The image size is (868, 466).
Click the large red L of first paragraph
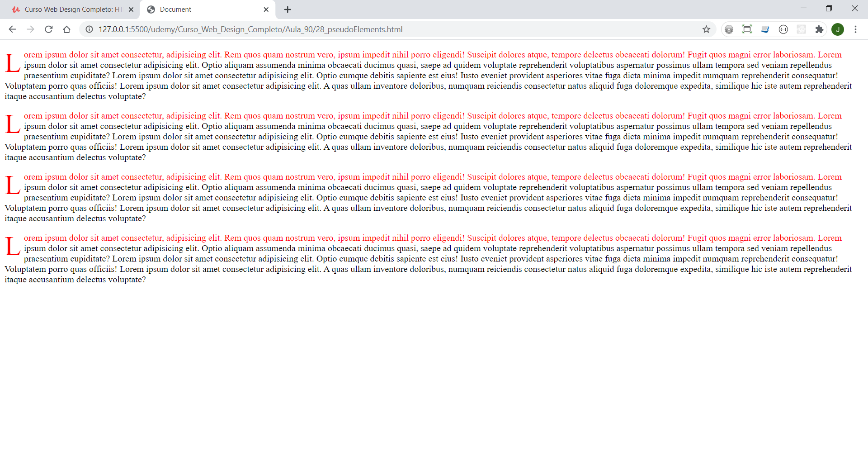(13, 63)
